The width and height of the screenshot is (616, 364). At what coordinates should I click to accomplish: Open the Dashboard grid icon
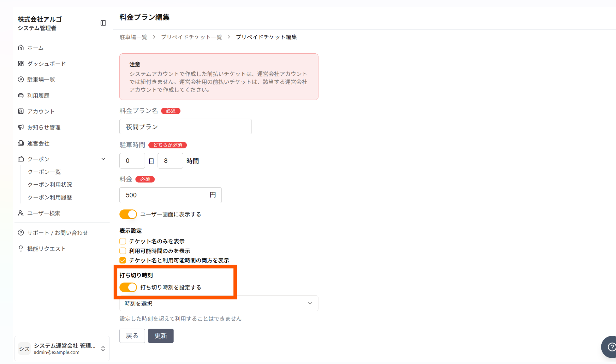point(21,64)
